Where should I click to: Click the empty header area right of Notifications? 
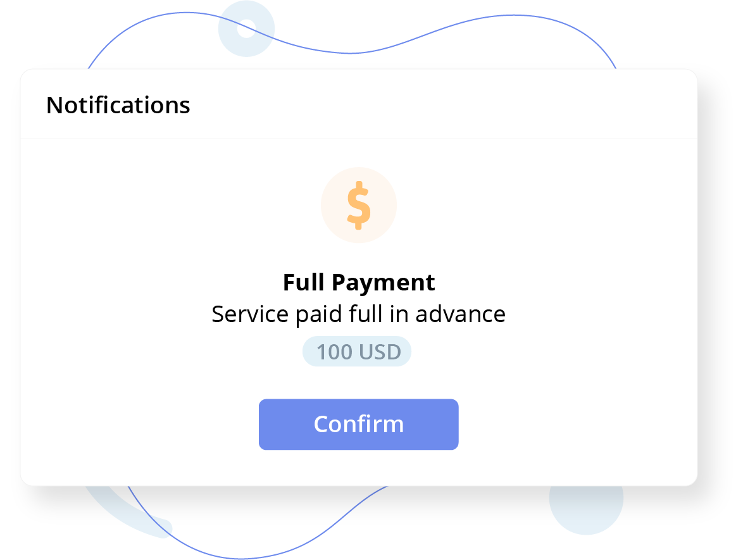(443, 105)
